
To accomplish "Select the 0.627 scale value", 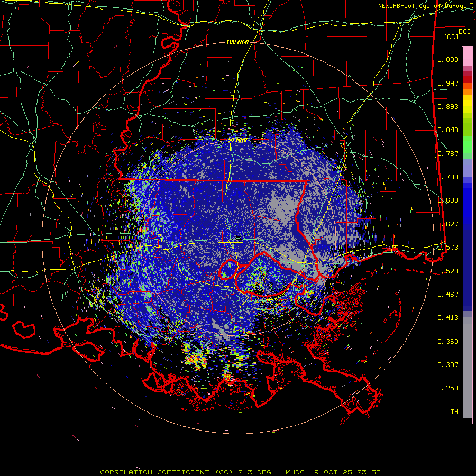I will [x=448, y=224].
